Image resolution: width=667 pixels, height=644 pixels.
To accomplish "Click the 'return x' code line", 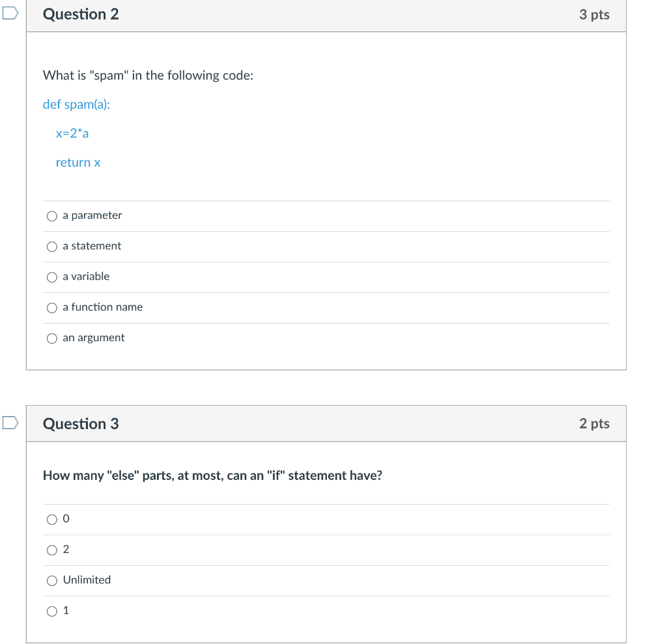I will (78, 163).
